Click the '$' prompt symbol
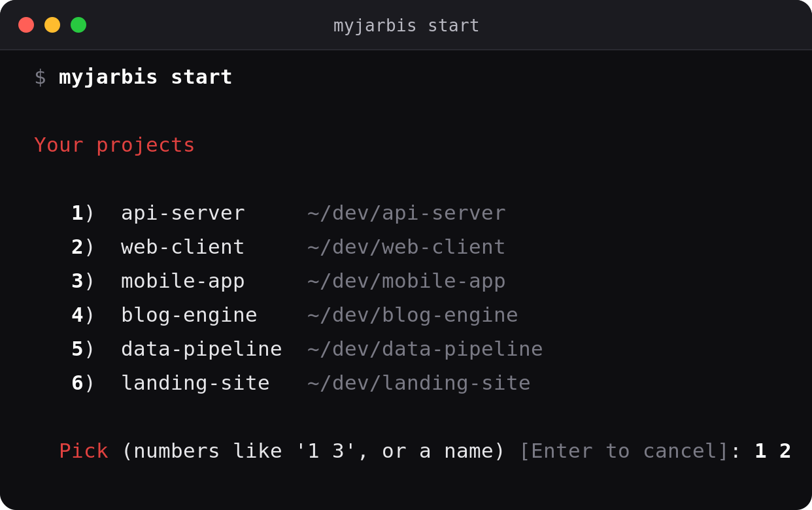The width and height of the screenshot is (812, 510). pyautogui.click(x=40, y=77)
